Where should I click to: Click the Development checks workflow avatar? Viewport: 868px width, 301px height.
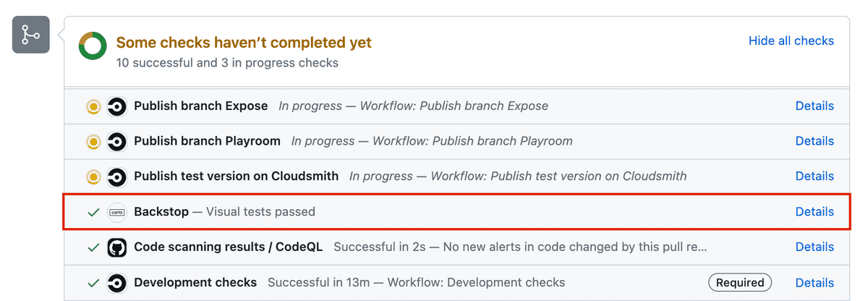[x=116, y=282]
